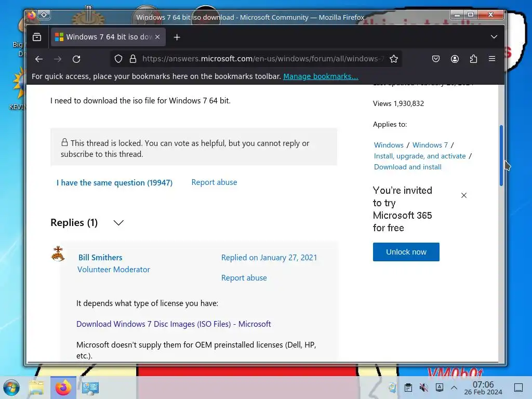The image size is (532, 399).
Task: Open the computer settings taskbar icon
Action: (x=90, y=388)
